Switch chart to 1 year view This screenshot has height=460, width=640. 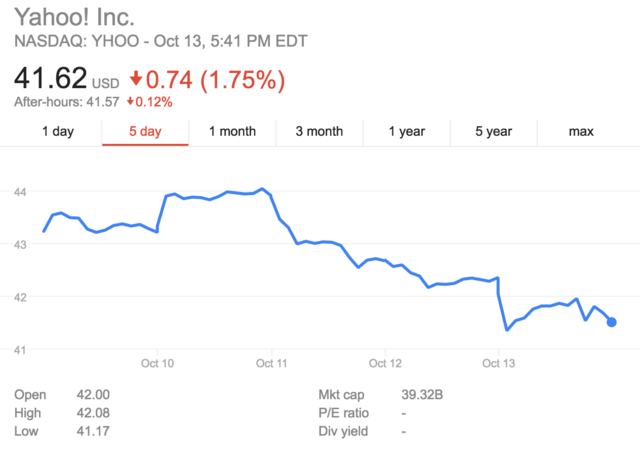[x=406, y=131]
